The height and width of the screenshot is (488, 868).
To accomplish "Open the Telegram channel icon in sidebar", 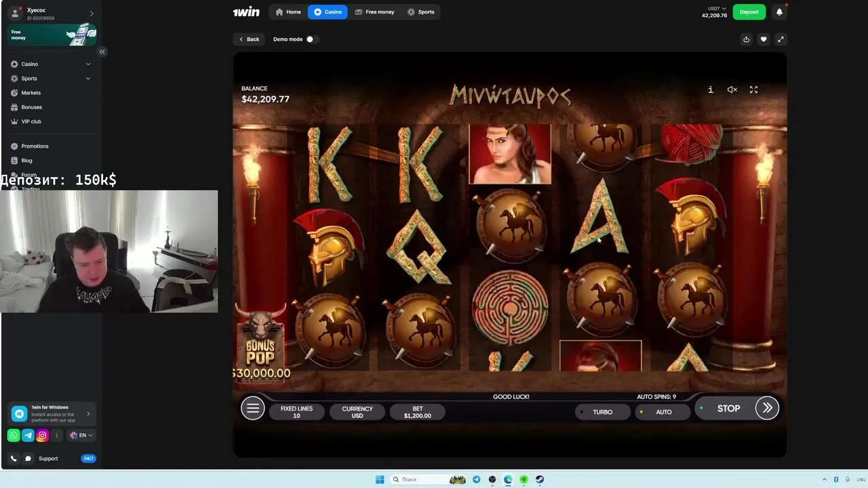I will pos(28,435).
